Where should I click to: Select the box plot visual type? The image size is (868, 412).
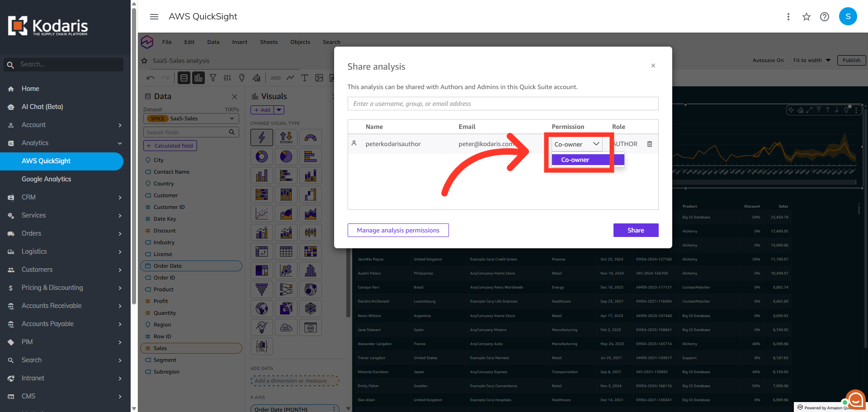[x=311, y=232]
